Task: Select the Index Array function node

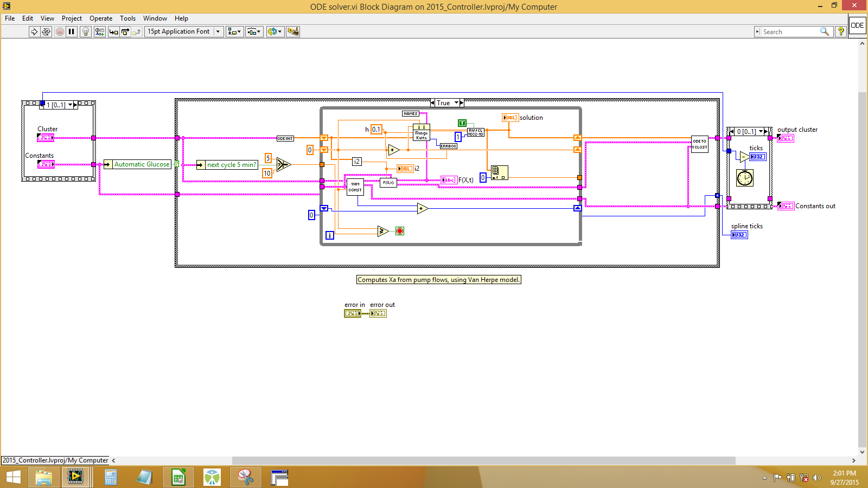Action: click(x=499, y=173)
